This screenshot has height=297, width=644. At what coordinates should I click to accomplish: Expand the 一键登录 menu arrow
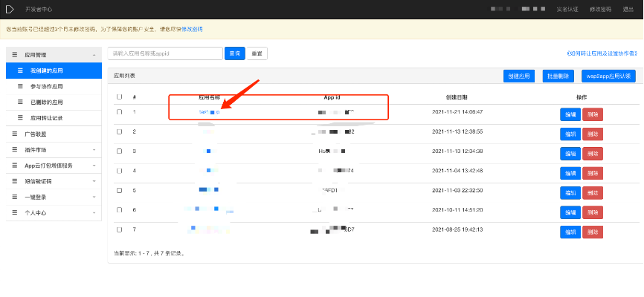[94, 198]
